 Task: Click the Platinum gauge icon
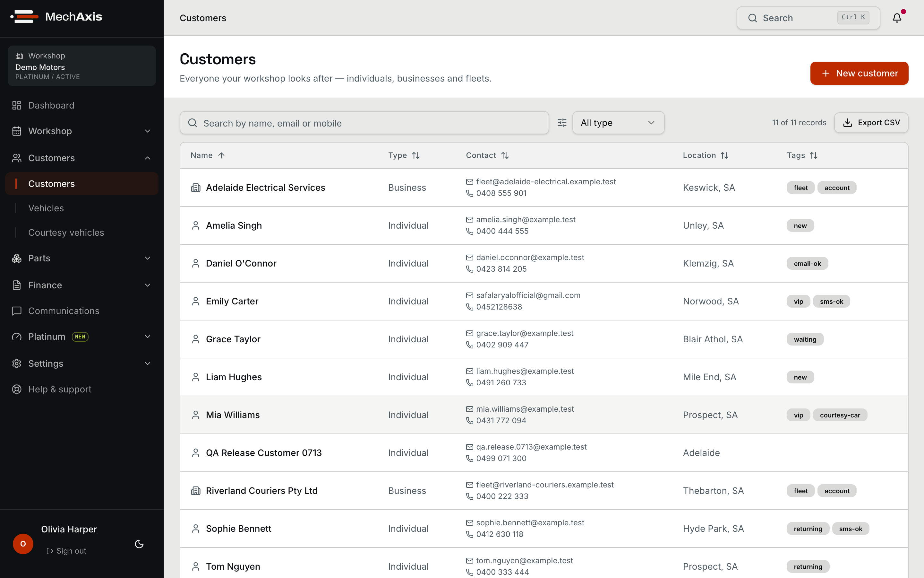(16, 337)
